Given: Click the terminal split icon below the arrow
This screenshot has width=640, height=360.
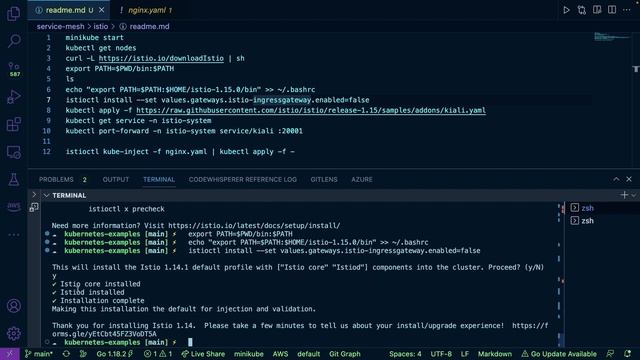Looking at the screenshot, I should point(34,207).
